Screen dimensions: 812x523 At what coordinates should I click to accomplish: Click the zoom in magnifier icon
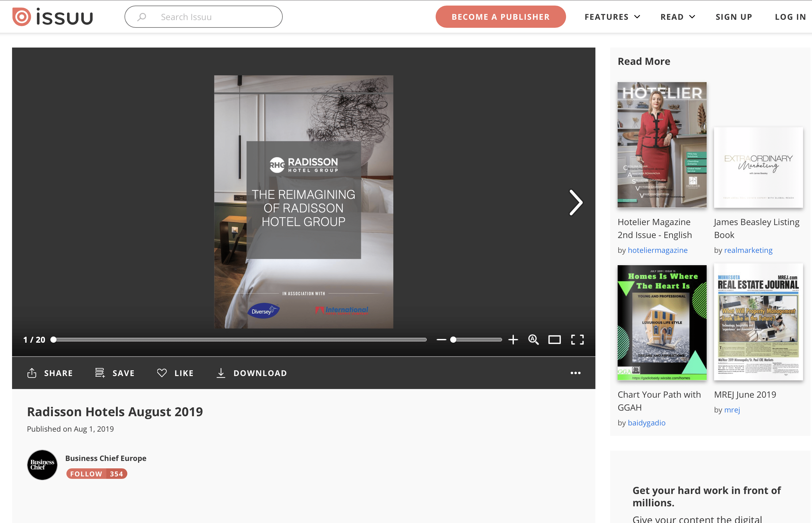tap(533, 339)
